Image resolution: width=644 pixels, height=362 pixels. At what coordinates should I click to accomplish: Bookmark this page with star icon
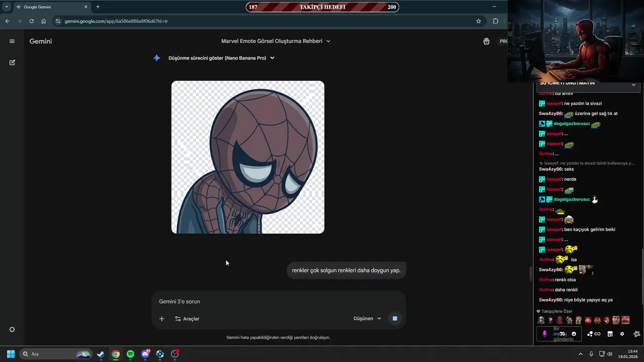tap(478, 21)
